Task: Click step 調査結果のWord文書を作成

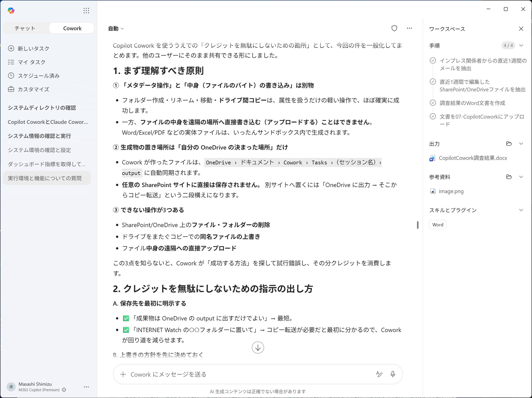Action: coord(472,103)
